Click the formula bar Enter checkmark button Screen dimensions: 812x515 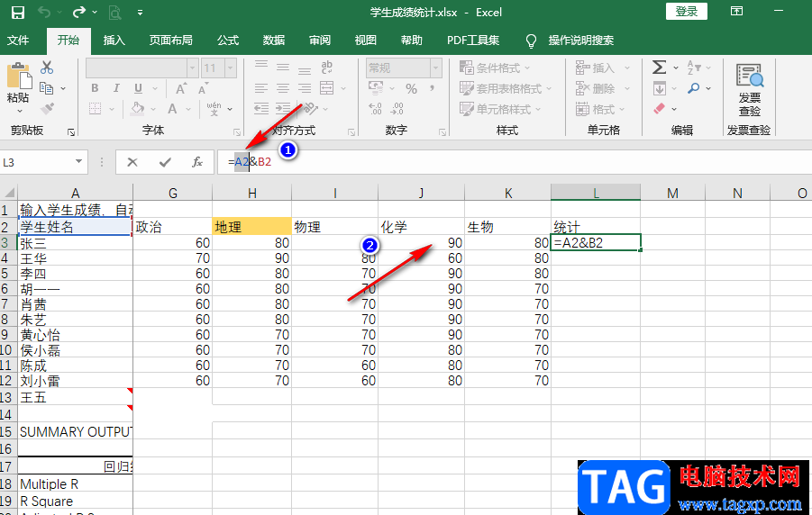[165, 163]
